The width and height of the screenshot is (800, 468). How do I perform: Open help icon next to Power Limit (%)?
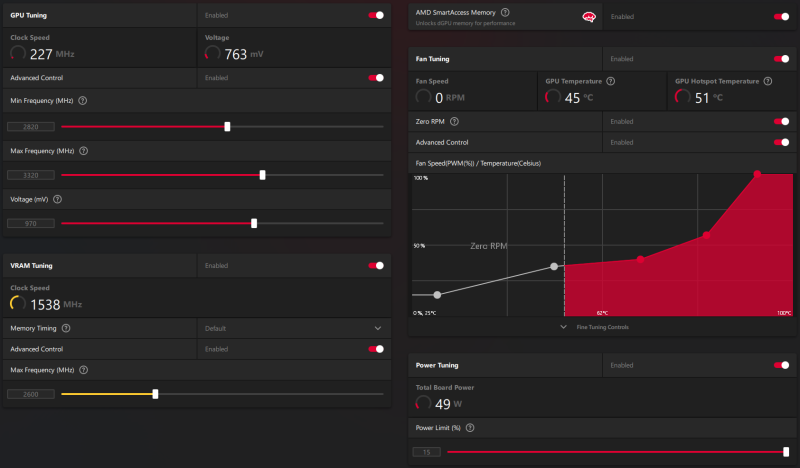click(x=470, y=428)
